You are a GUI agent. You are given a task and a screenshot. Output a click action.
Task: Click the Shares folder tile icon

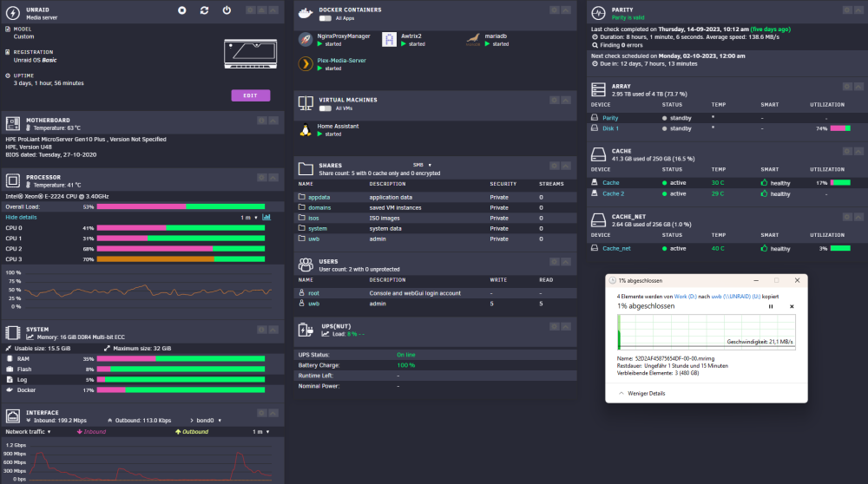tap(306, 169)
